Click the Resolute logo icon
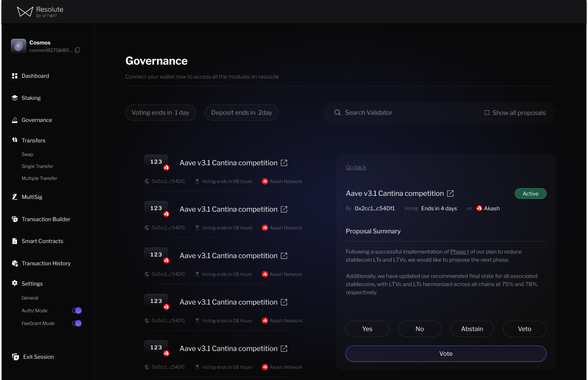Screen dimensions: 588x380 (x=25, y=12)
